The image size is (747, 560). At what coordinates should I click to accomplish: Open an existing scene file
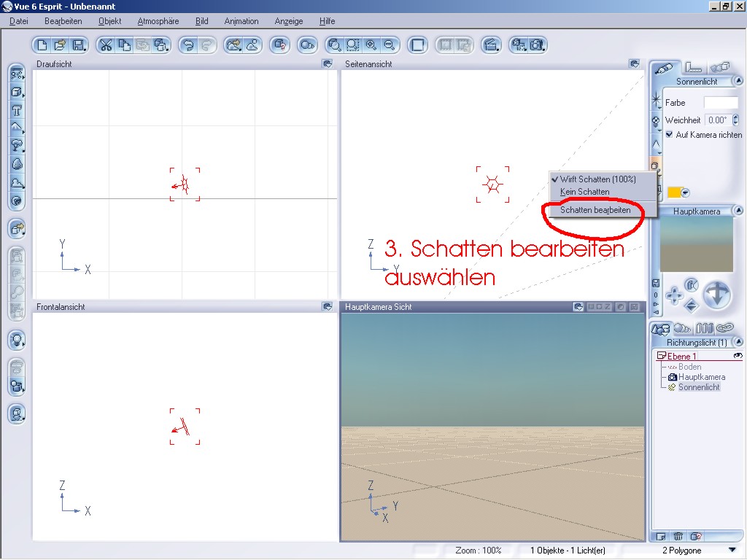[60, 45]
